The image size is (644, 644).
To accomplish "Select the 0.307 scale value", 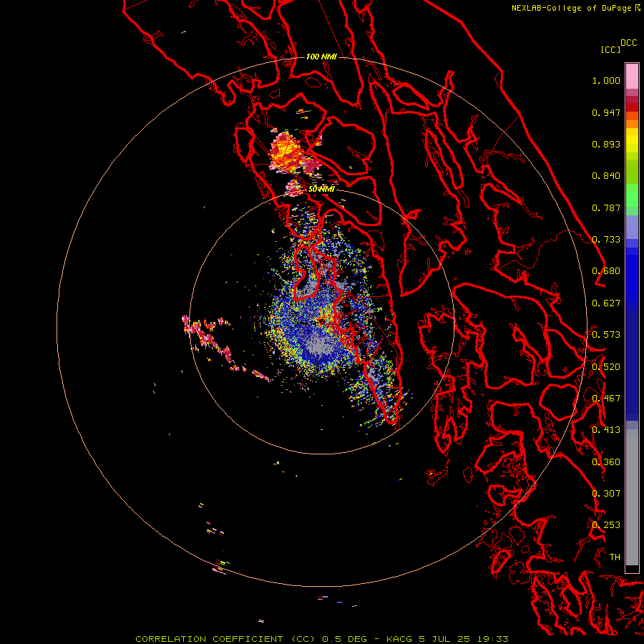I will pos(606,494).
